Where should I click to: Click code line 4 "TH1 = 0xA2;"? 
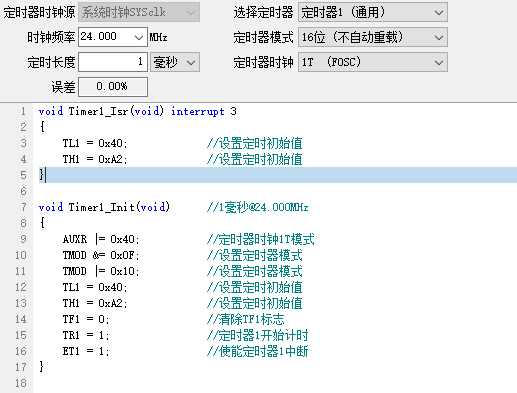95,159
